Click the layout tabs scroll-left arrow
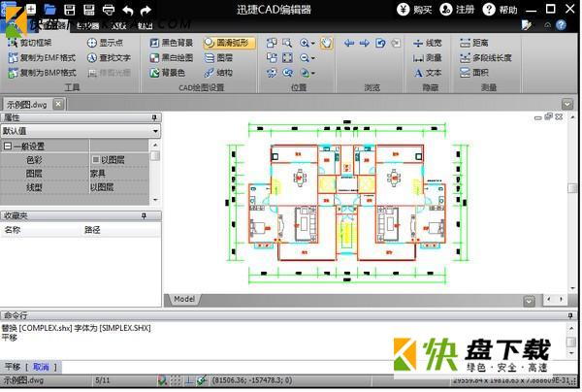582x392 pixels. point(549,299)
